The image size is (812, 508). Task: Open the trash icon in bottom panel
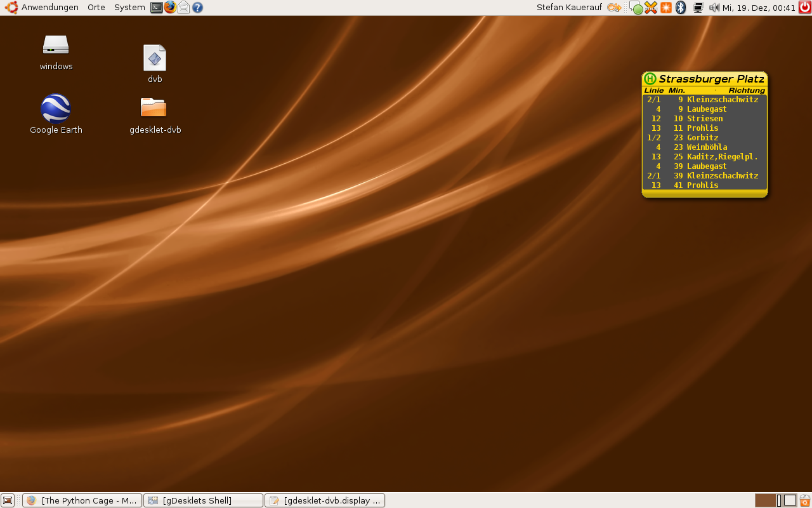click(x=805, y=500)
